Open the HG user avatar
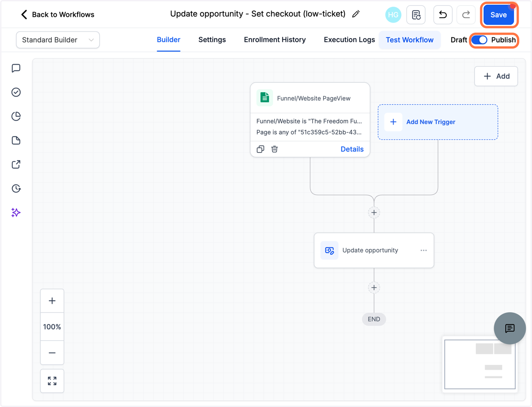The width and height of the screenshot is (532, 407). coord(393,15)
